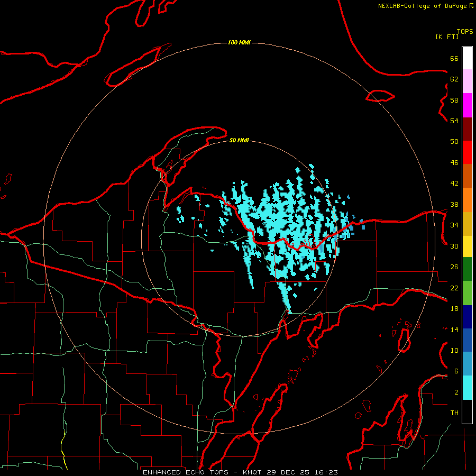Click the yellow 34 kft legend color
Screen dimensions: 476x476
[467, 246]
